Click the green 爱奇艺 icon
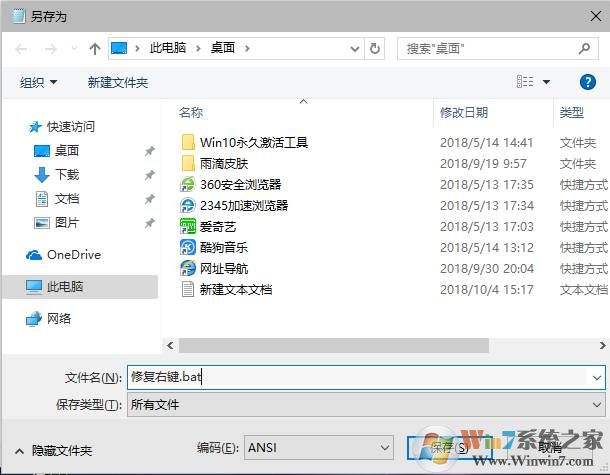 pos(188,226)
